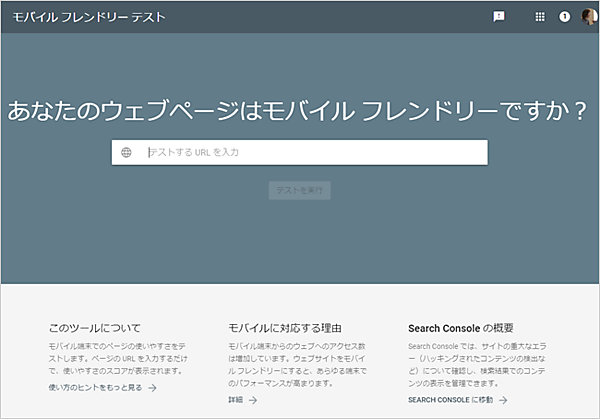Click the arrow after SEARCH CONSOLE に移動
The image size is (600, 419).
point(503,400)
